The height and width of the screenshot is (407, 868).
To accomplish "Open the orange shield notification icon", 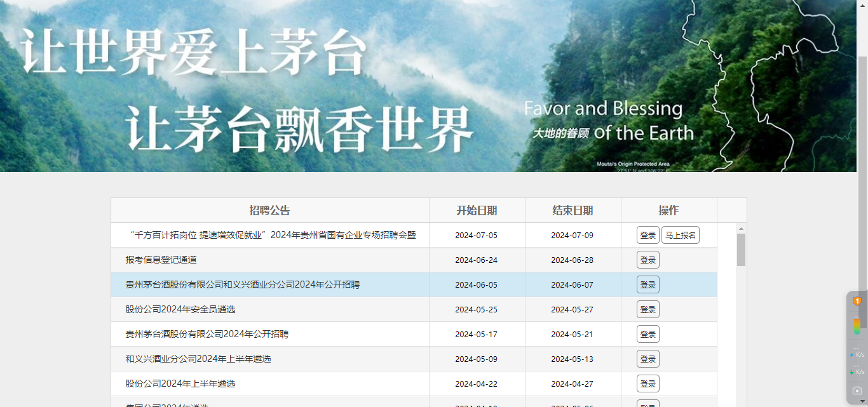I will (857, 301).
